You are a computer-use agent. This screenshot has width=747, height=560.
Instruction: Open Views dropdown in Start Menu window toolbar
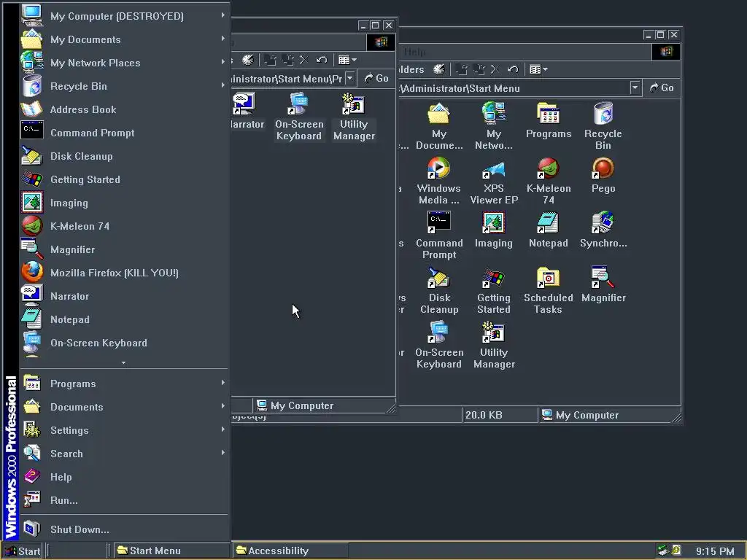(x=539, y=69)
